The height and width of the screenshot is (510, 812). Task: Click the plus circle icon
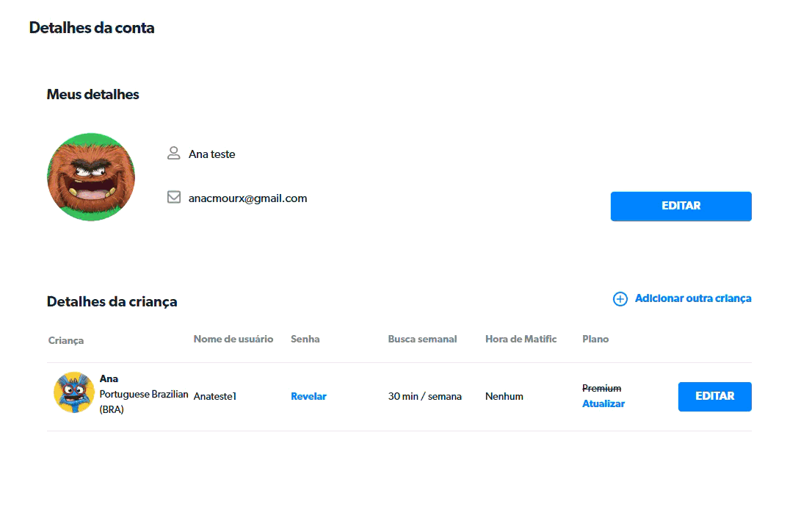[620, 299]
